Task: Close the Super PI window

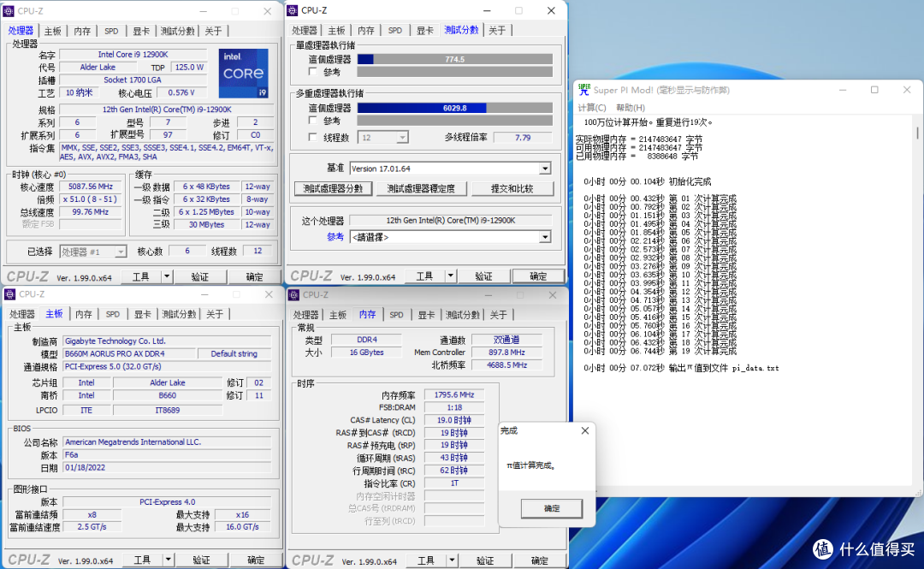Action: 907,90
